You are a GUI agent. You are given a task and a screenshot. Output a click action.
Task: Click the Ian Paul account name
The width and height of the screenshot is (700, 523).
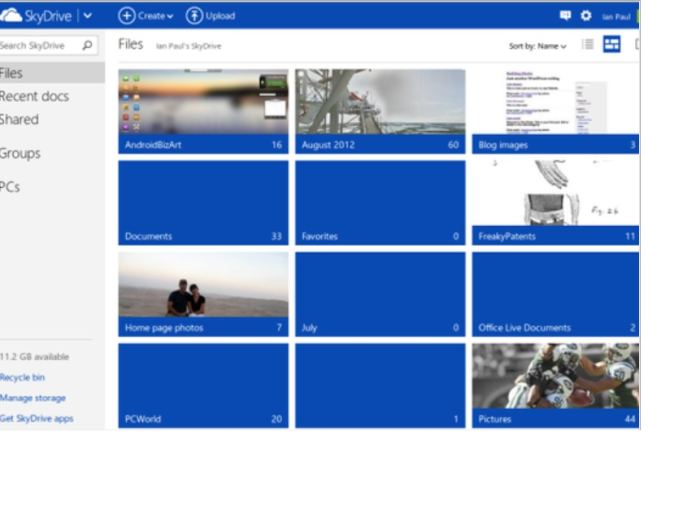616,17
